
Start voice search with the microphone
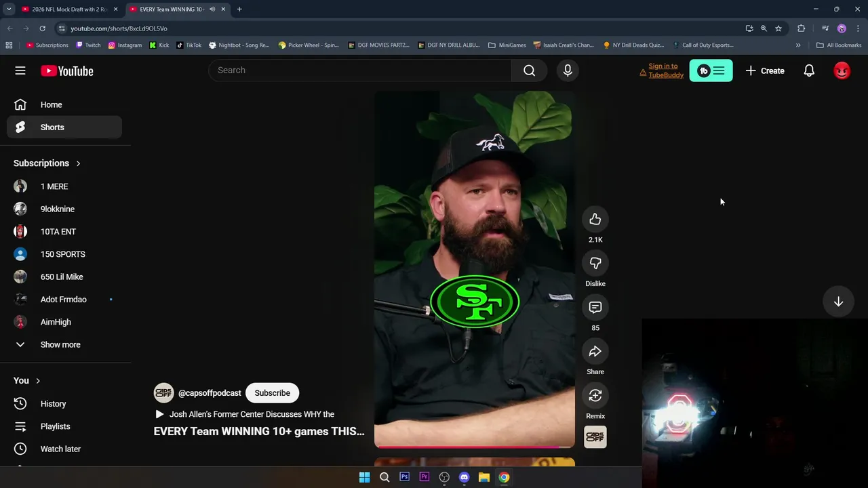(568, 70)
